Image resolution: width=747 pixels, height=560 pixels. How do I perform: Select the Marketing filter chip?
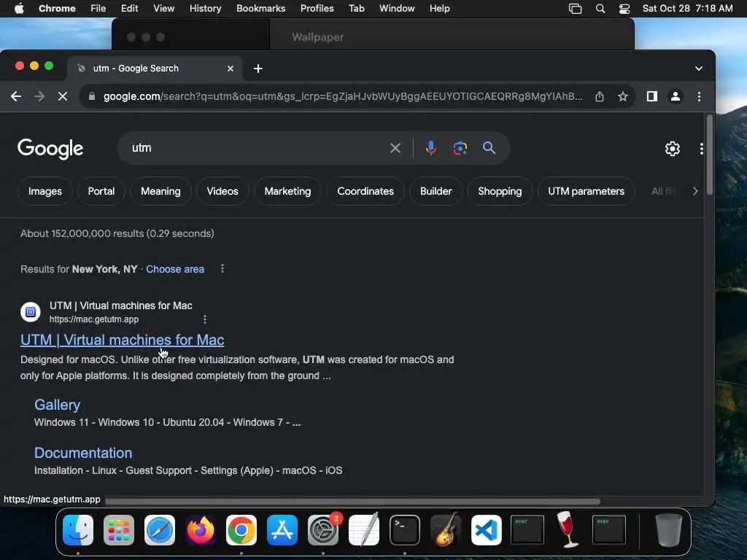287,192
